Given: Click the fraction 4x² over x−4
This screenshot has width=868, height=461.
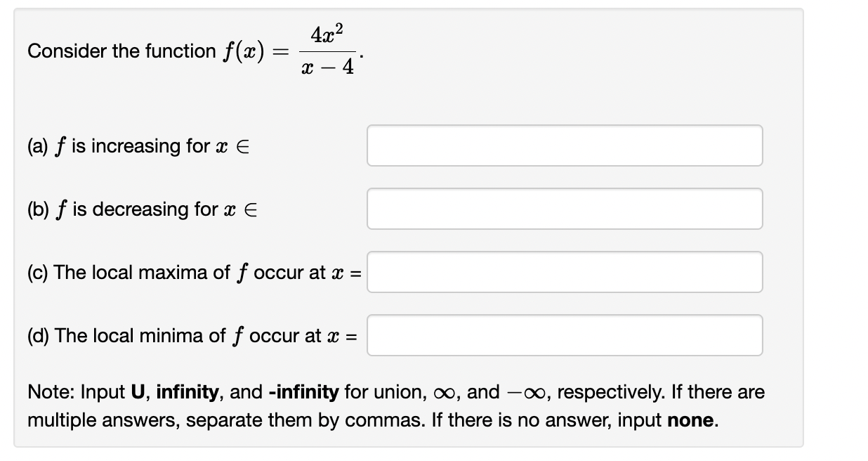Looking at the screenshot, I should point(328,51).
